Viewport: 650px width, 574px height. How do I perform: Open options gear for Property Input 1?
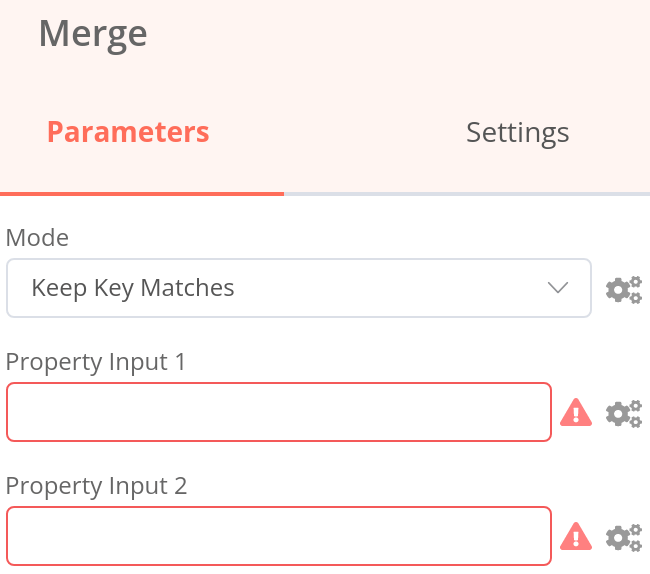pyautogui.click(x=624, y=413)
